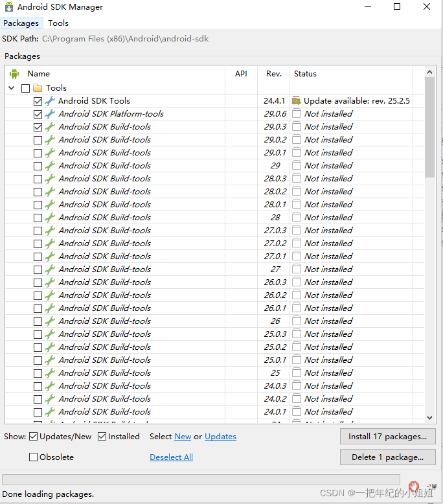Screen dimensions: 443x504
Task: Click the Status column header
Action: coord(305,74)
